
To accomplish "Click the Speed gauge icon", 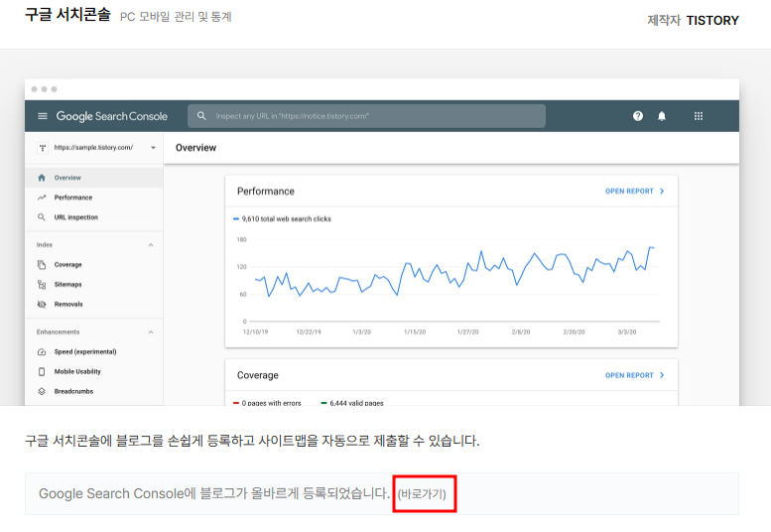I will [x=42, y=351].
